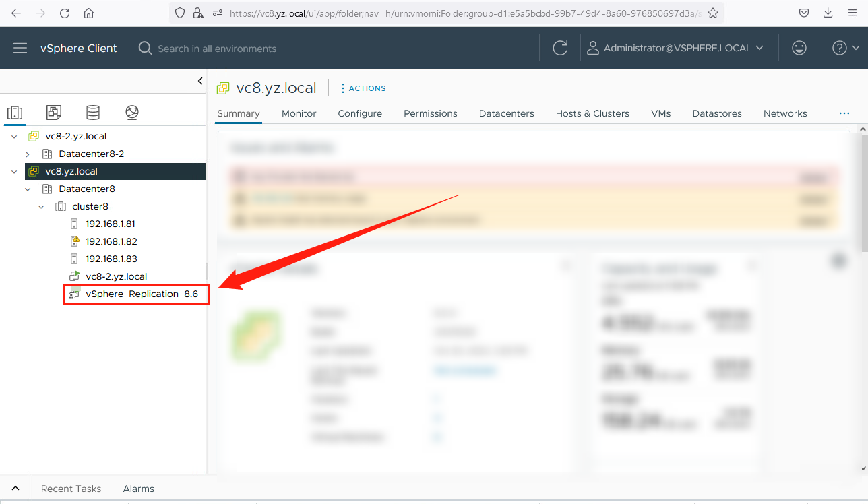The image size is (868, 504).
Task: Open the VMs tab
Action: [661, 113]
